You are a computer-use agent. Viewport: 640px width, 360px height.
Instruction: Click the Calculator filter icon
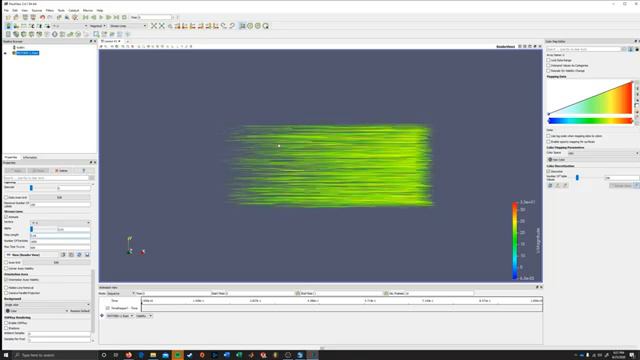coord(8,34)
